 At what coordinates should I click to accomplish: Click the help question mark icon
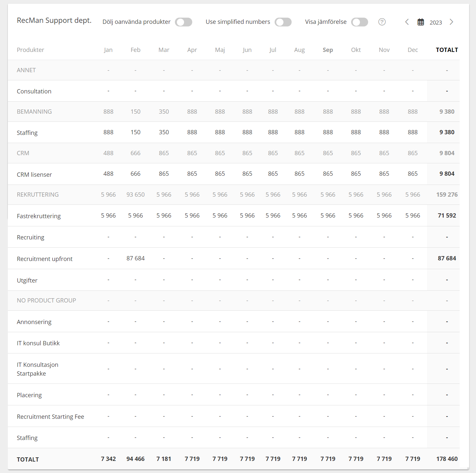coord(382,22)
